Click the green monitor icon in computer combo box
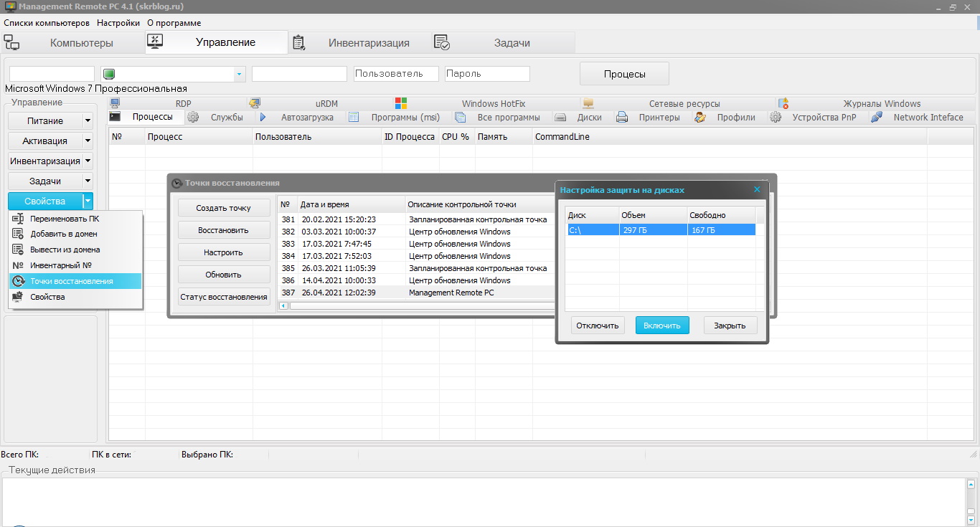This screenshot has width=980, height=527. 109,74
